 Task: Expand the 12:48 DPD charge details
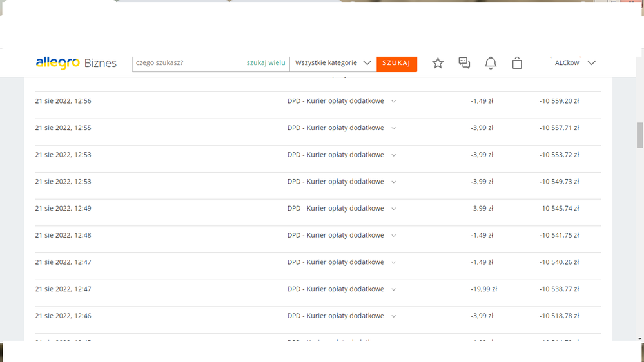tap(394, 236)
